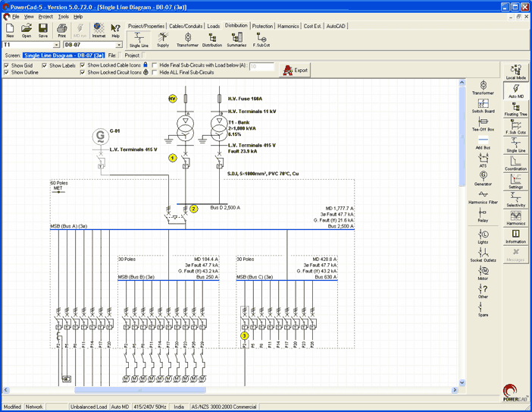The height and width of the screenshot is (412, 532).
Task: Select the Spare circuit component
Action: [x=483, y=310]
